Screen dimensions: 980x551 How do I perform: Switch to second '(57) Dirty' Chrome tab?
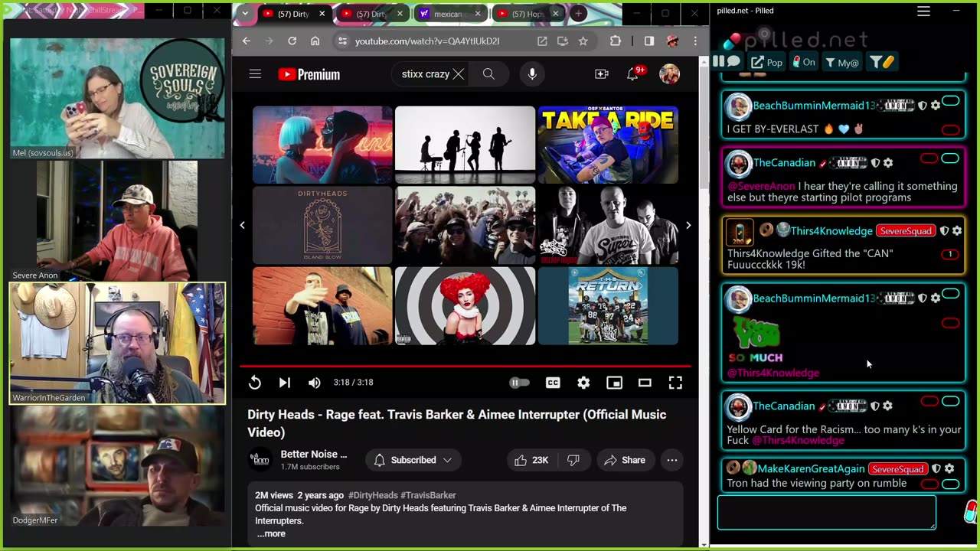pyautogui.click(x=373, y=14)
